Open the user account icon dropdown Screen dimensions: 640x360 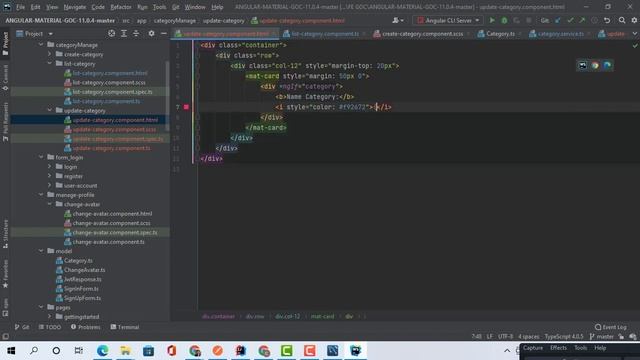click(398, 20)
